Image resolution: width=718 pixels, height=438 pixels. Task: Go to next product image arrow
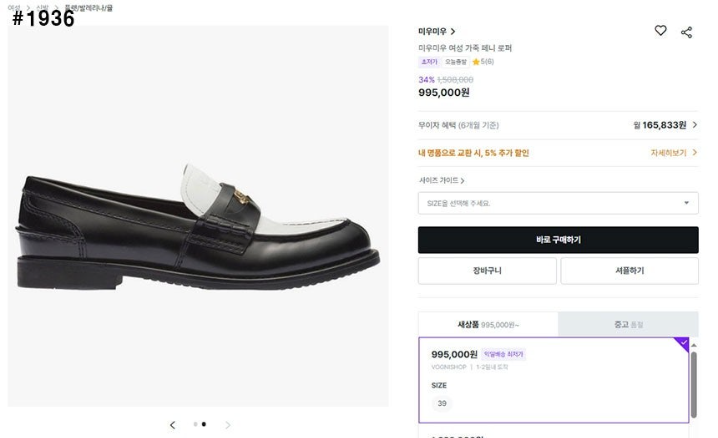point(228,425)
